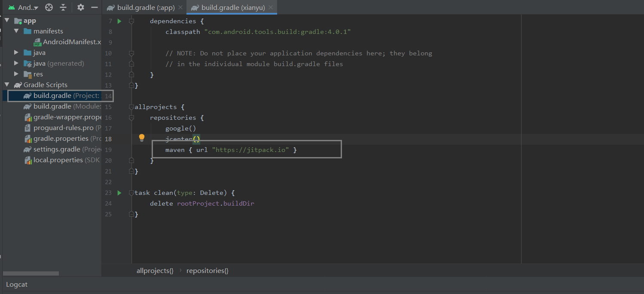Toggle code fold marker on allprojects line
This screenshot has height=294, width=644.
pos(132,107)
